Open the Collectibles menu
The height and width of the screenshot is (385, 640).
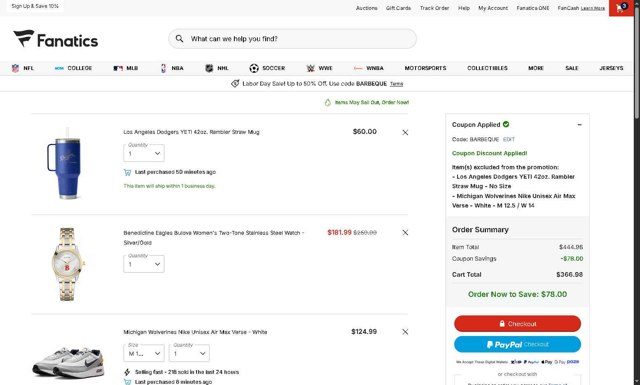[487, 68]
